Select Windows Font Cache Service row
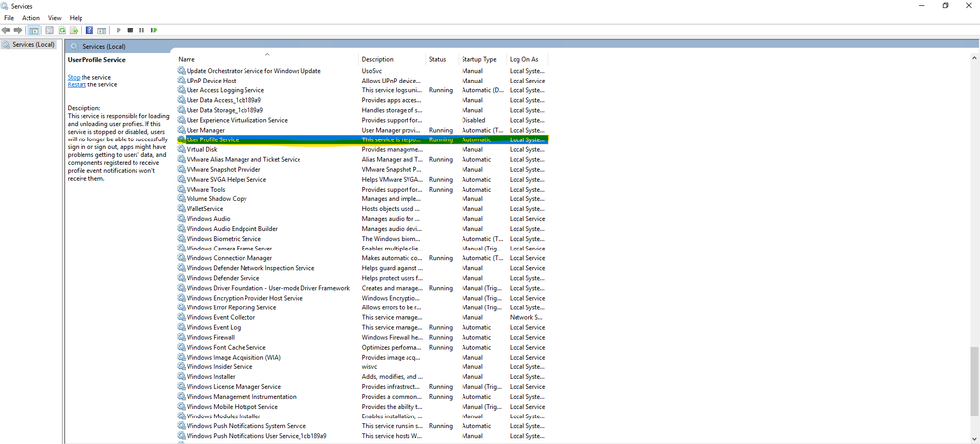 [362, 347]
